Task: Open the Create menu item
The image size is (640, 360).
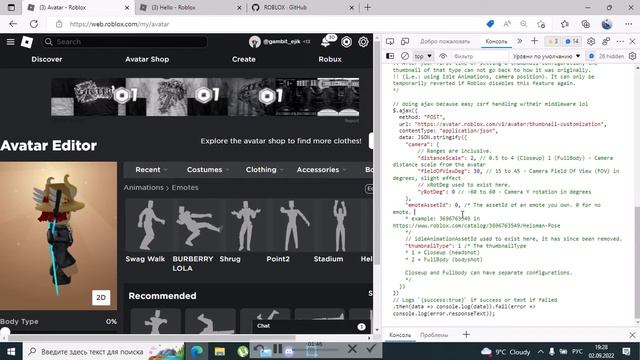Action: (x=244, y=59)
